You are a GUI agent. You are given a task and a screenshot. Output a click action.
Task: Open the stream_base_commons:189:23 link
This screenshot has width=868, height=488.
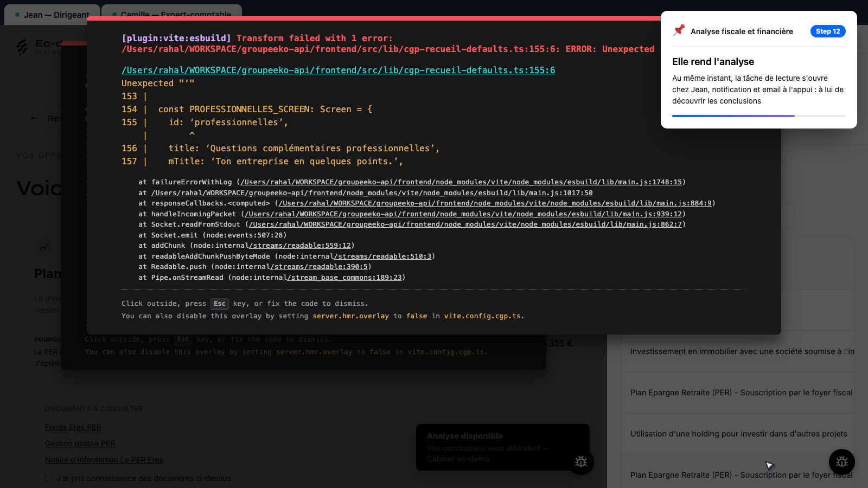[344, 277]
